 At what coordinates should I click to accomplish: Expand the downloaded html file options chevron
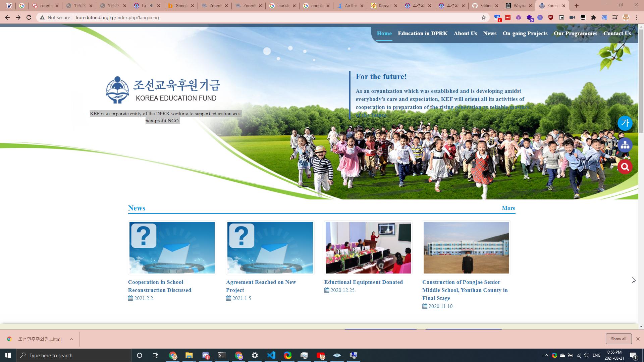(71, 339)
